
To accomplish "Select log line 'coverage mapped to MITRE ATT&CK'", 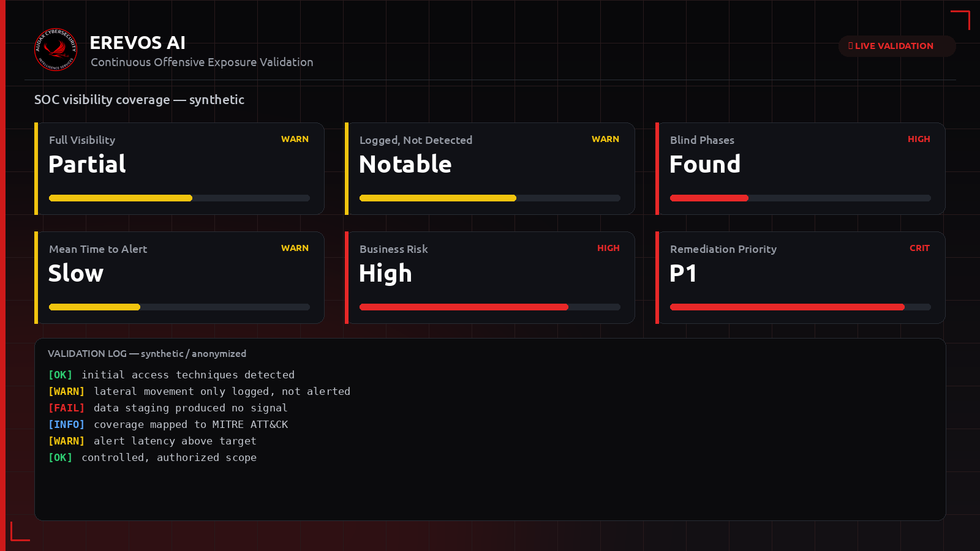I will coord(191,424).
